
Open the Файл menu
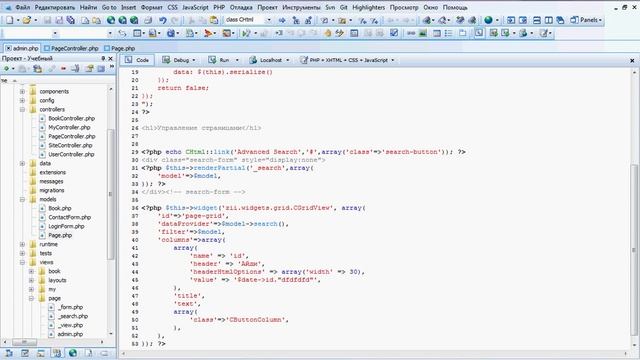coord(22,7)
